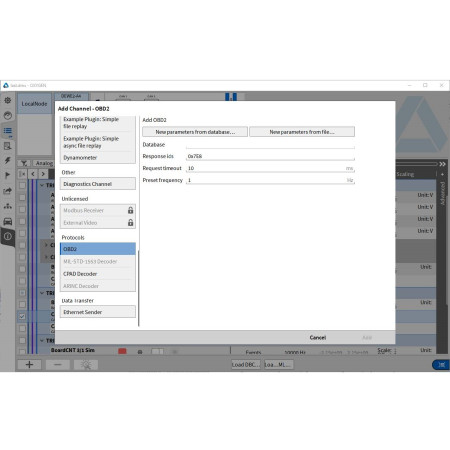The height and width of the screenshot is (450, 450).
Task: Click the minus remove channel button
Action: (58, 365)
